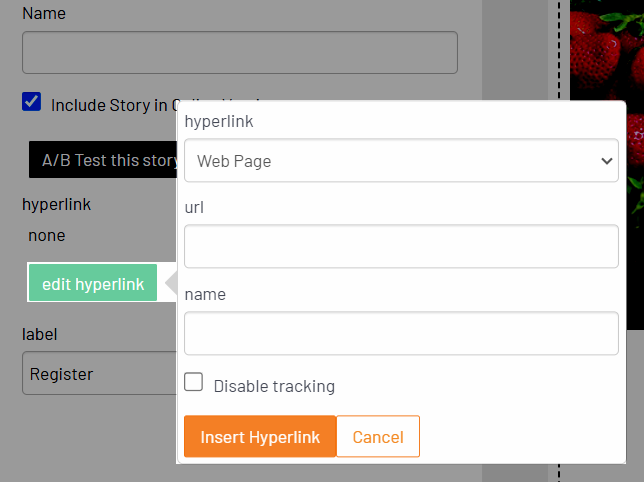Click the Disable tracking label text

point(274,386)
